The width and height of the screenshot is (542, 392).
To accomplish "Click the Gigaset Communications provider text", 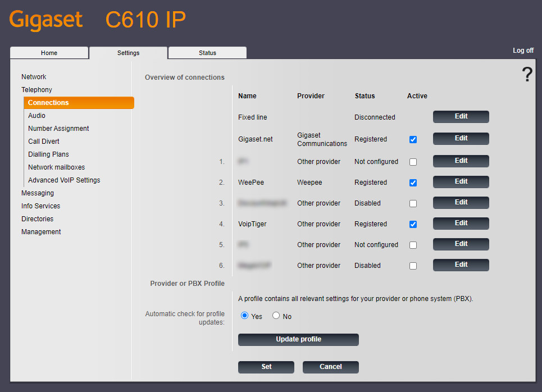I will click(x=322, y=139).
